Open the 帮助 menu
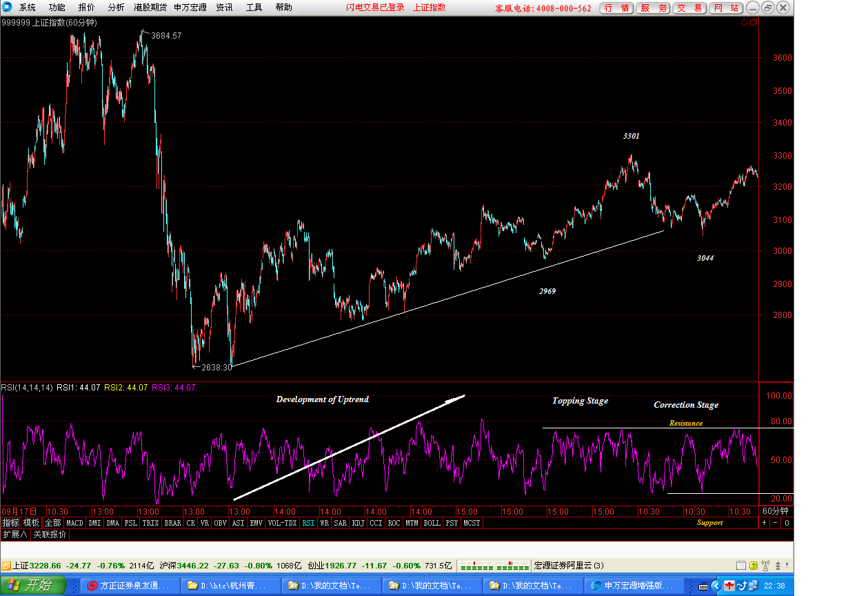This screenshot has height=596, width=868. pos(283,8)
